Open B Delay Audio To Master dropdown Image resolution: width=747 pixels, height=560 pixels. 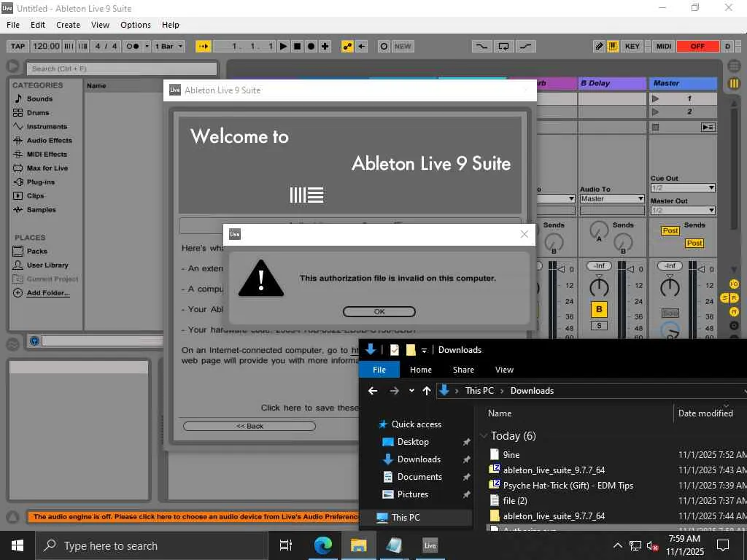click(x=612, y=198)
